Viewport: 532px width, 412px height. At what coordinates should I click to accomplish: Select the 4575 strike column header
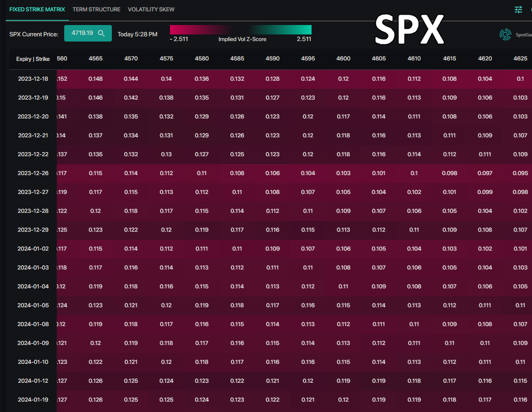[166, 59]
